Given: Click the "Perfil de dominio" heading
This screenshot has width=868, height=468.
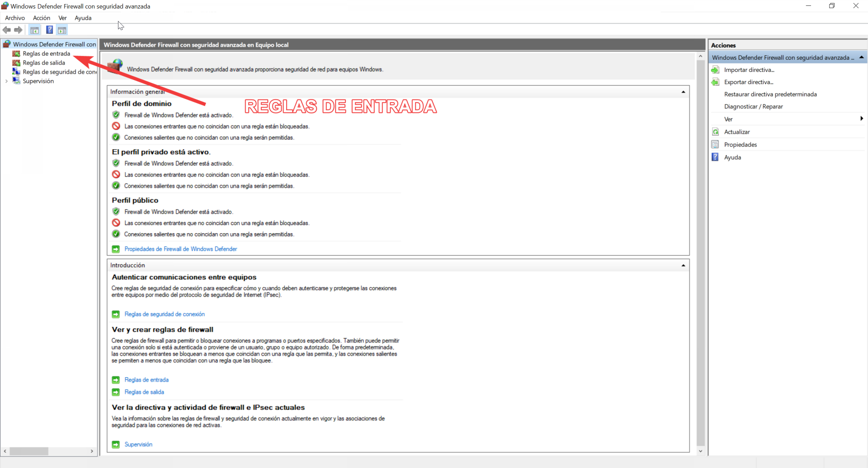Looking at the screenshot, I should (142, 104).
